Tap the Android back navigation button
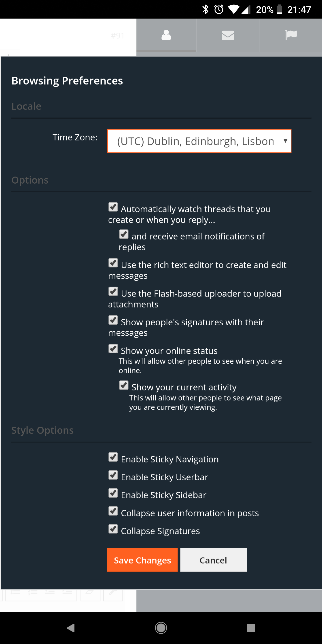Image resolution: width=322 pixels, height=644 pixels. click(x=71, y=628)
